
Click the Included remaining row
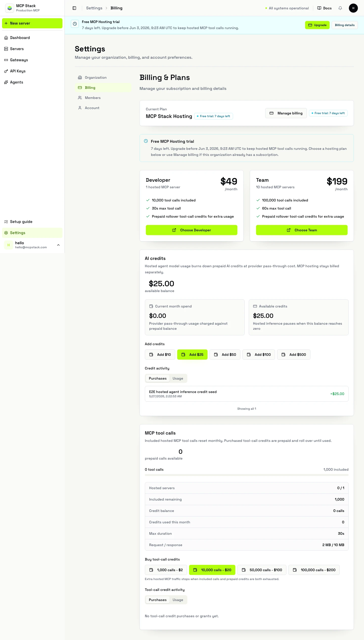246,499
